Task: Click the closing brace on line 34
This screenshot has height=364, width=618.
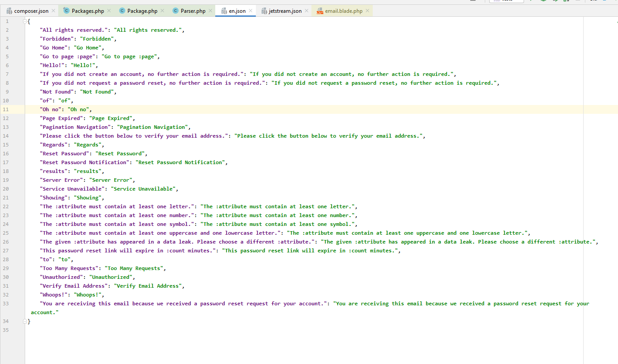Action: 29,321
